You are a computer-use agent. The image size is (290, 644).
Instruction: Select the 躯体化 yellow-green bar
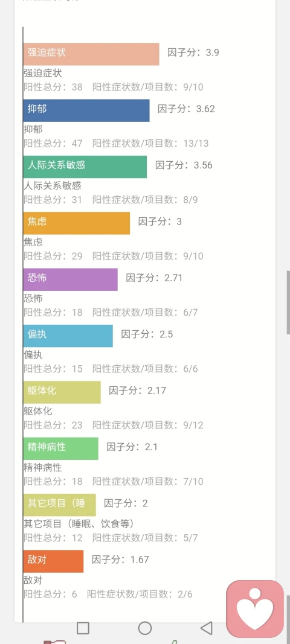(x=62, y=392)
